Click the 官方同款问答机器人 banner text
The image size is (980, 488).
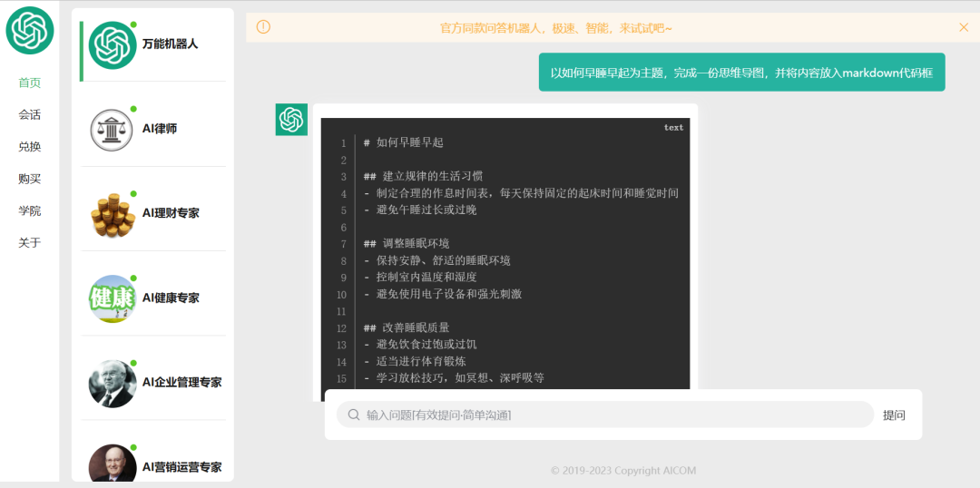(x=556, y=28)
